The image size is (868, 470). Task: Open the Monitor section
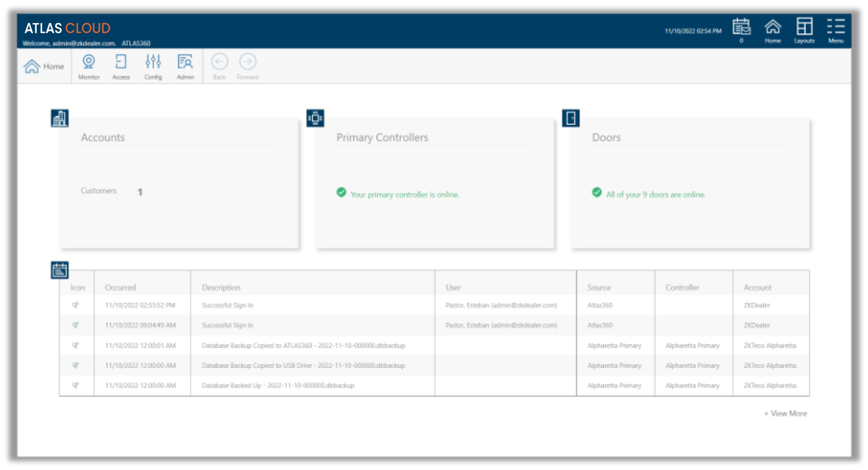pos(89,66)
